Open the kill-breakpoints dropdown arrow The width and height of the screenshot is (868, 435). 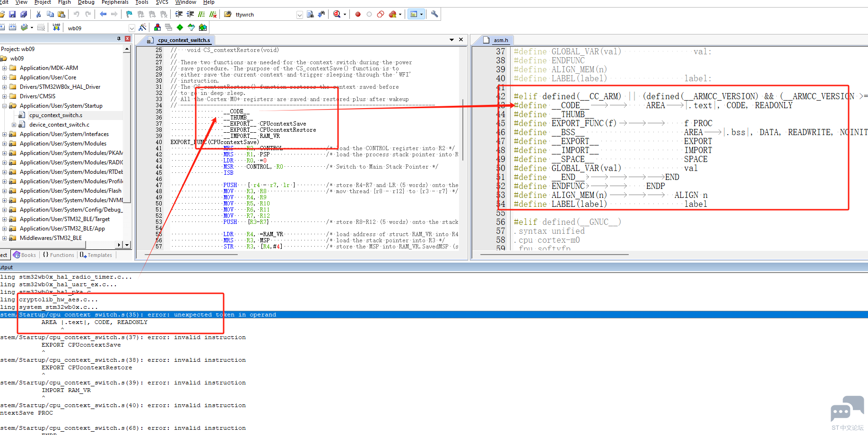(400, 14)
